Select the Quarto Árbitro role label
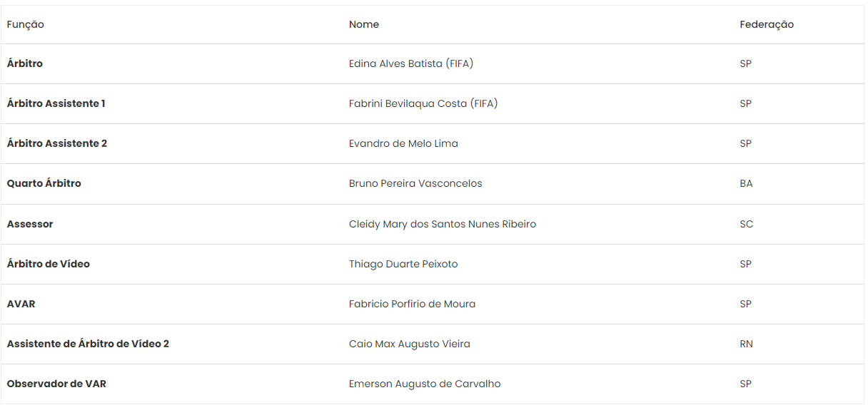The height and width of the screenshot is (410, 868). pyautogui.click(x=44, y=183)
